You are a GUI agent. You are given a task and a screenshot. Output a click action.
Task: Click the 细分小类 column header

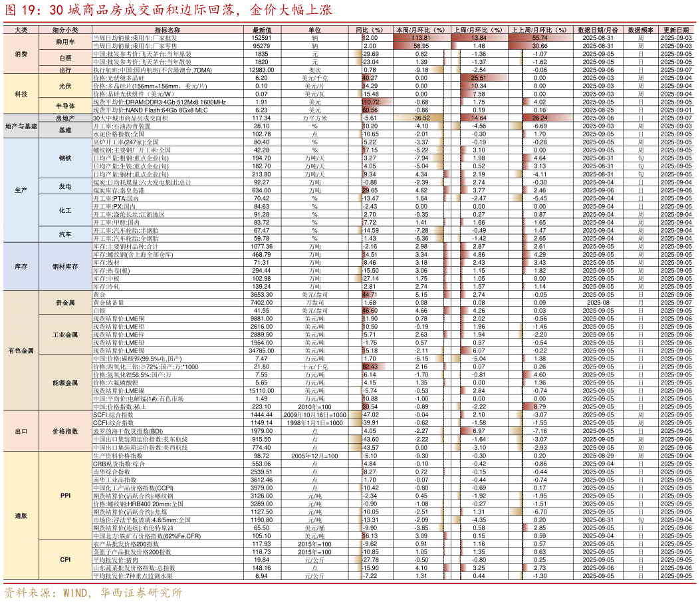coord(65,30)
